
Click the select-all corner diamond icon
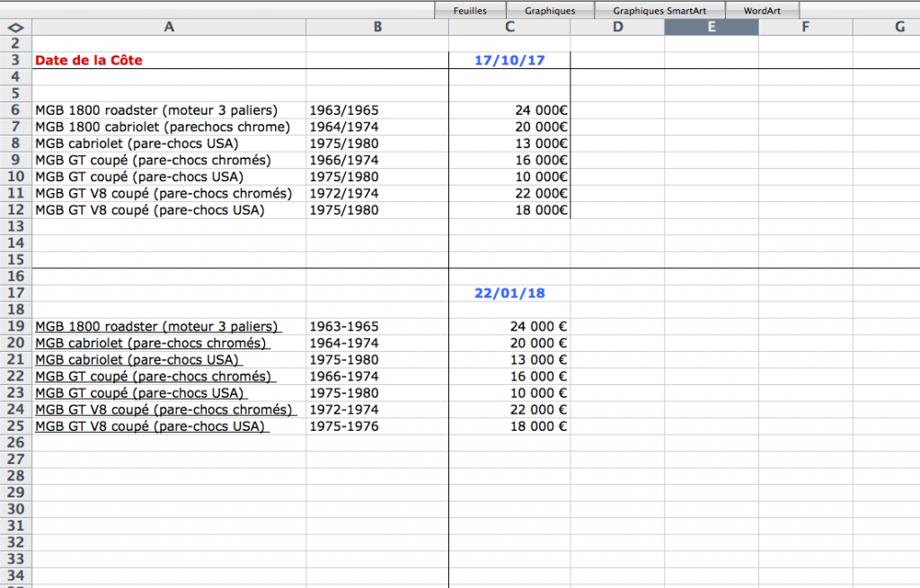(x=16, y=27)
